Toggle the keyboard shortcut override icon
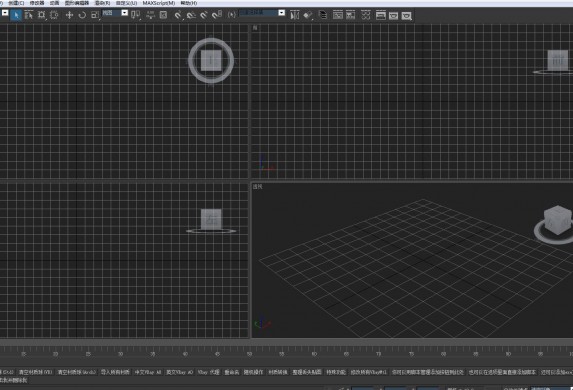 click(163, 15)
